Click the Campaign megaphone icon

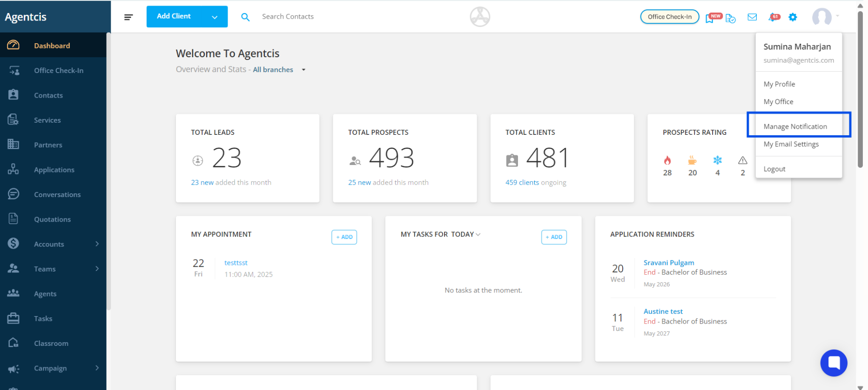pyautogui.click(x=13, y=368)
